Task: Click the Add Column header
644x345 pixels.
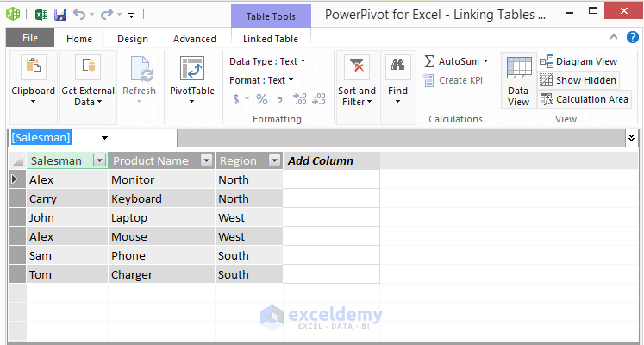Action: pyautogui.click(x=331, y=161)
